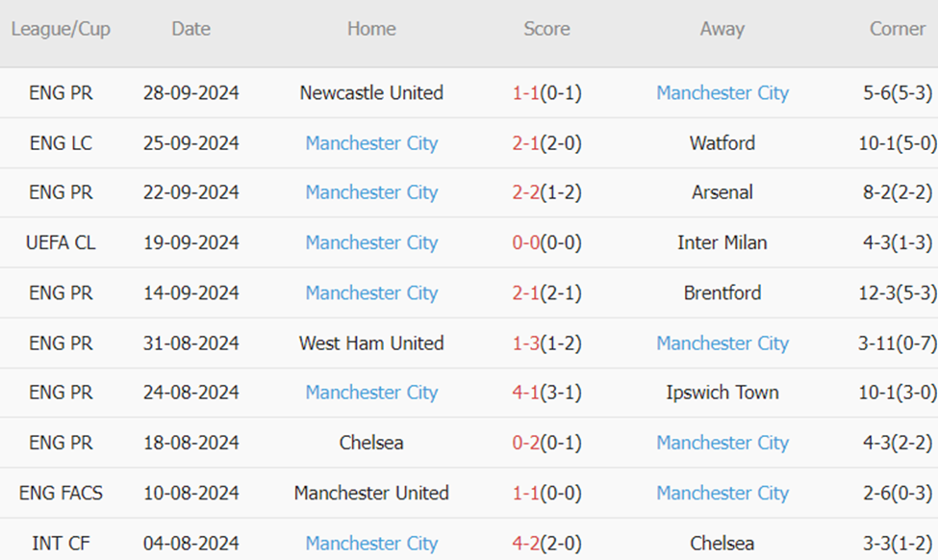This screenshot has height=560, width=938.
Task: Select the UEFA CL competition cell
Action: [61, 242]
